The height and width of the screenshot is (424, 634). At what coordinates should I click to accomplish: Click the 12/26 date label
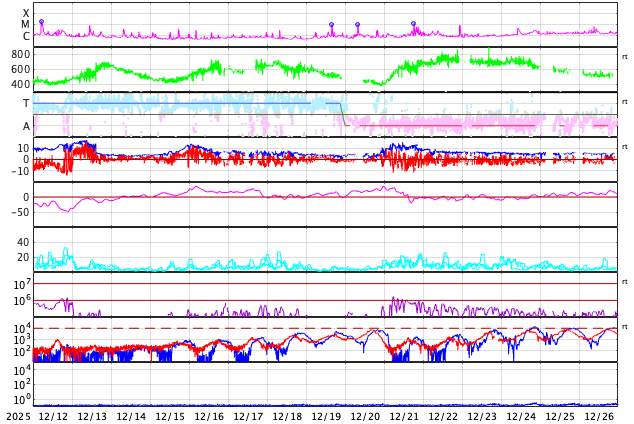[599, 416]
